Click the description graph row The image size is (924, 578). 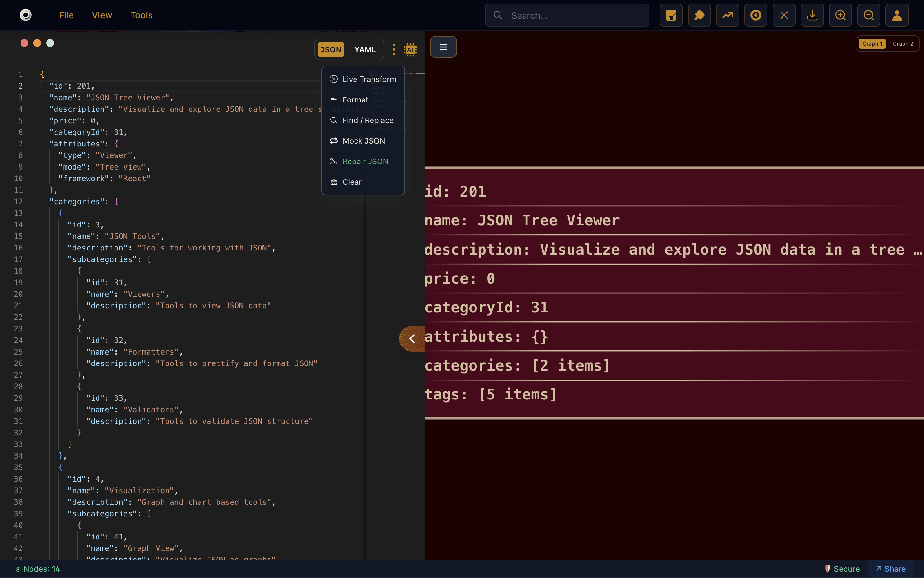674,249
